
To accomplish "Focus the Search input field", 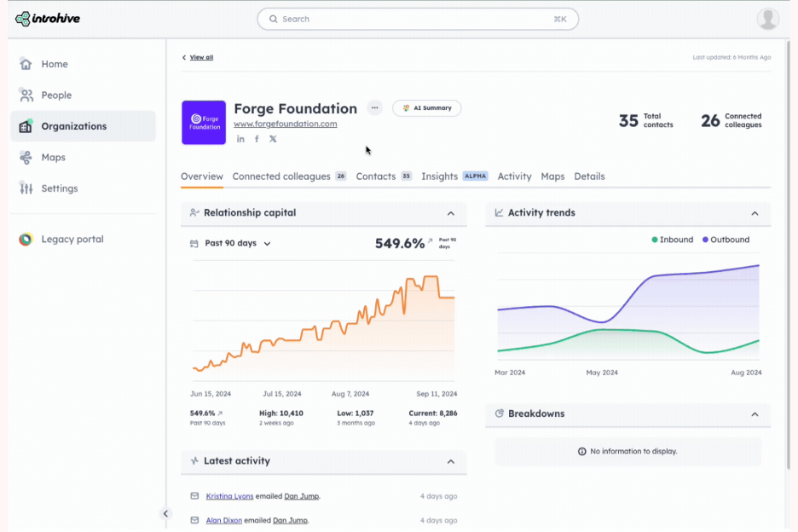I will pyautogui.click(x=418, y=19).
